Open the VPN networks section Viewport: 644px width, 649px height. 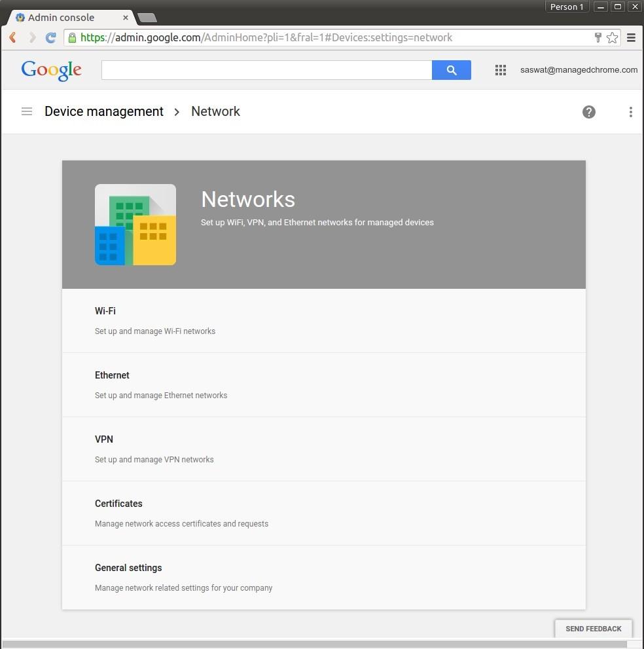click(104, 439)
